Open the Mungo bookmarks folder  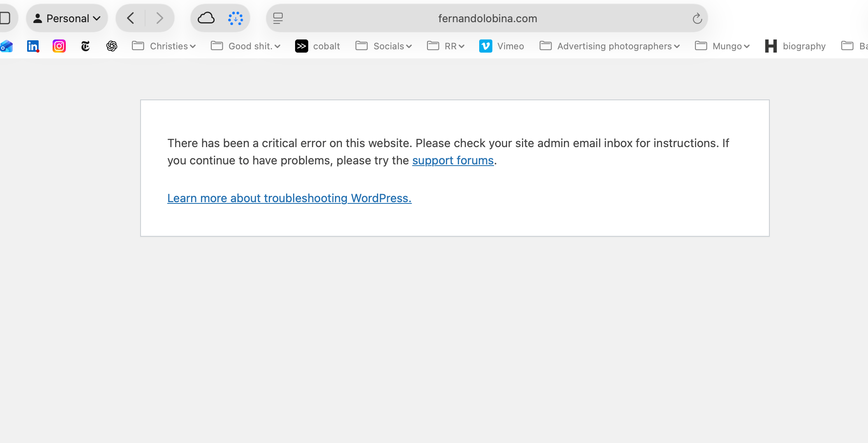[x=723, y=46]
